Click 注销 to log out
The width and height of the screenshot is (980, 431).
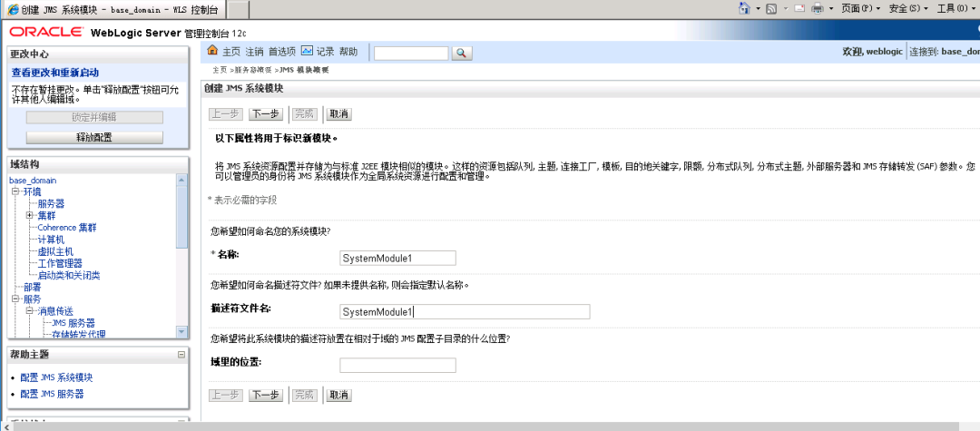coord(254,52)
